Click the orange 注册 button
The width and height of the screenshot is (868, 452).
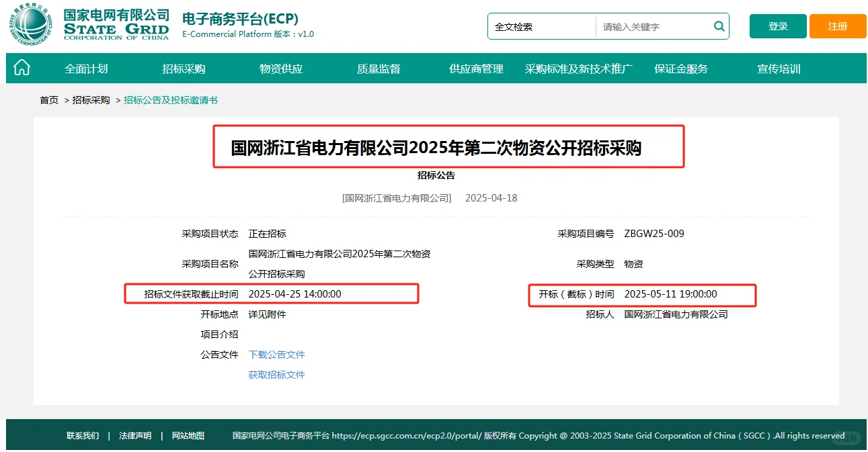click(837, 26)
